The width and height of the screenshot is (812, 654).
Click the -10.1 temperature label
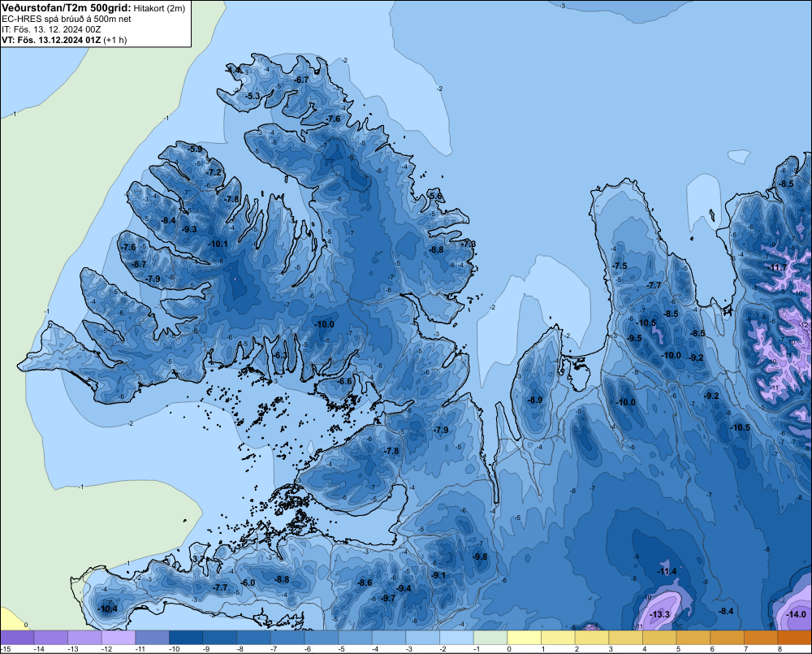pos(218,244)
